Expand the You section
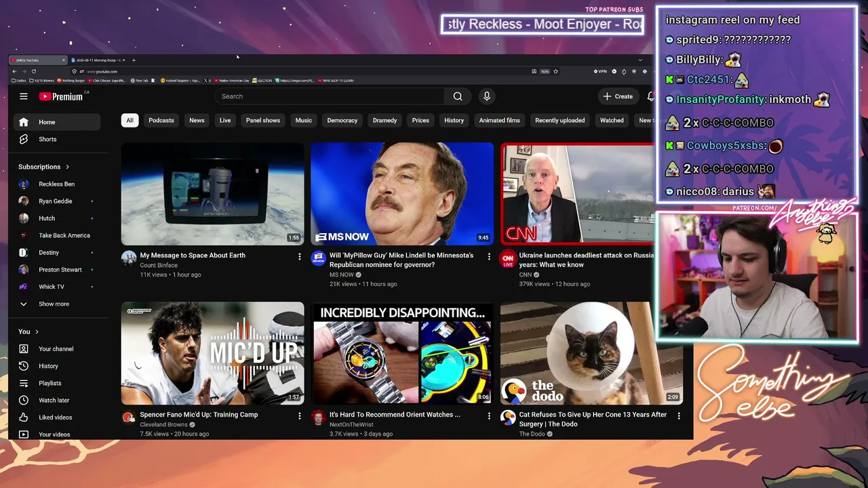Viewport: 868px width, 488px height. coord(28,331)
